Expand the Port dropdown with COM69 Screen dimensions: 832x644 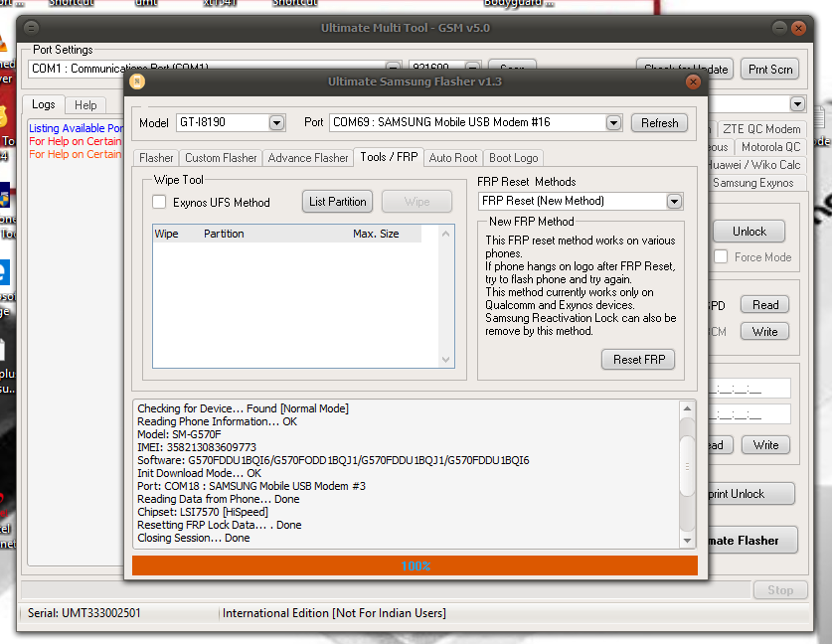click(x=613, y=122)
